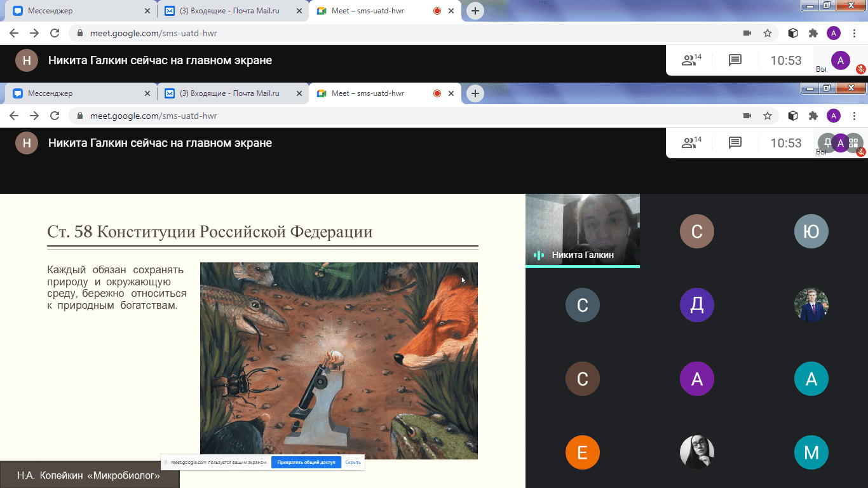868x488 pixels.
Task: Click reload button in top browser toolbar
Action: pyautogui.click(x=55, y=33)
